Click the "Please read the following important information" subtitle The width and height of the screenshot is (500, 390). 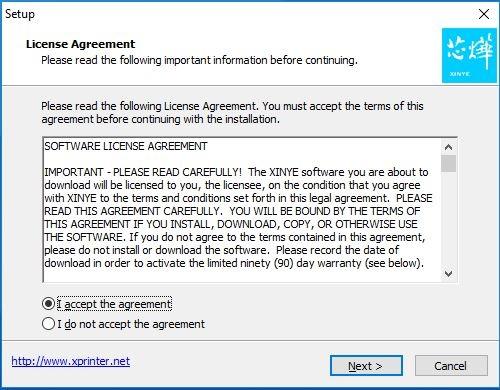click(199, 60)
